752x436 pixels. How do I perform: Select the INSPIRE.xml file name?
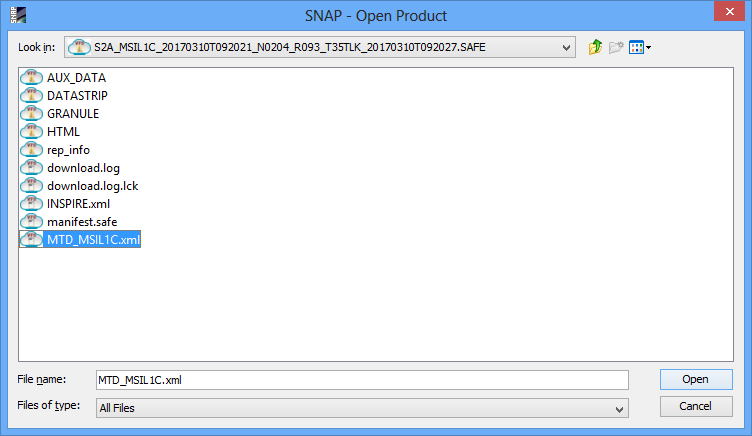[78, 204]
